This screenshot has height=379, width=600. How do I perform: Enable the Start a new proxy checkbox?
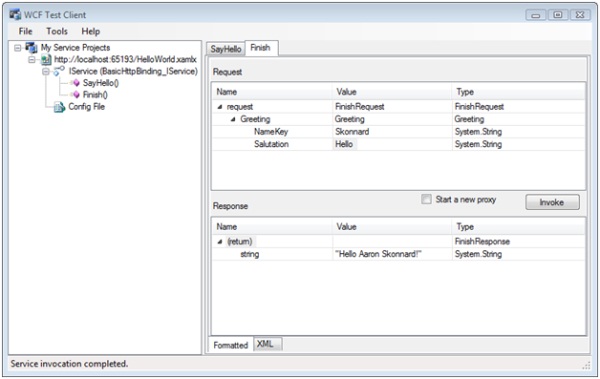pos(426,199)
